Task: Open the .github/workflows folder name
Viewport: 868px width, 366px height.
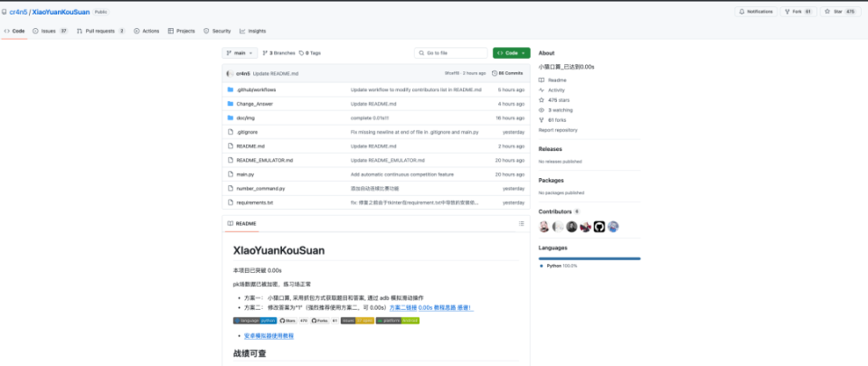Action: coord(256,89)
